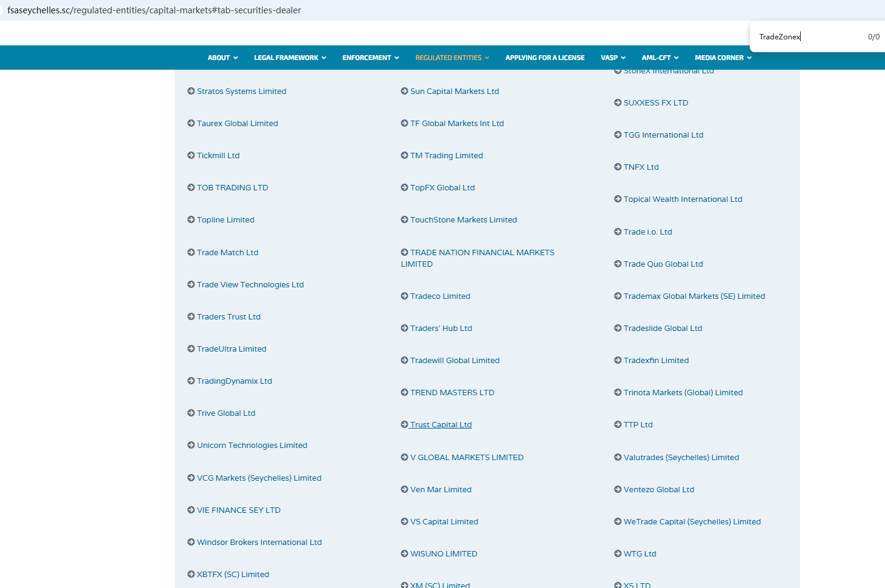Viewport: 885px width, 588px height.
Task: Open VCG Markets (Seychelles) Limited entry
Action: pyautogui.click(x=259, y=478)
